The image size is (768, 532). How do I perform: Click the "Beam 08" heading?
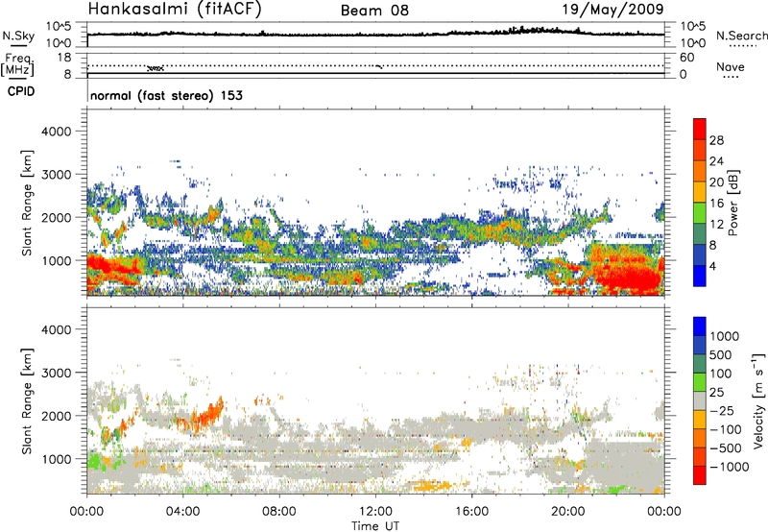[x=374, y=11]
